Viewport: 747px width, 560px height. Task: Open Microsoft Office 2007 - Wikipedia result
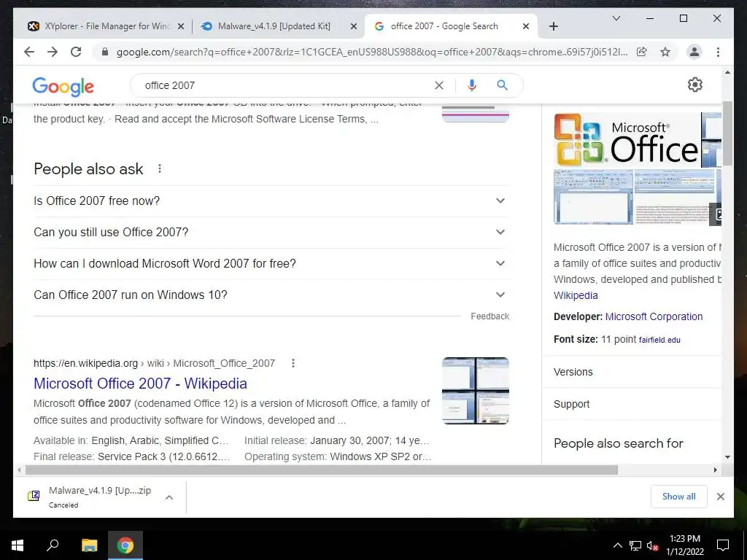[140, 384]
